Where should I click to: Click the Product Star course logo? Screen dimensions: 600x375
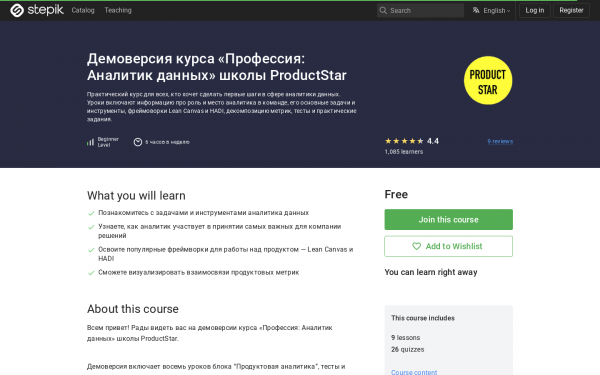tap(488, 80)
